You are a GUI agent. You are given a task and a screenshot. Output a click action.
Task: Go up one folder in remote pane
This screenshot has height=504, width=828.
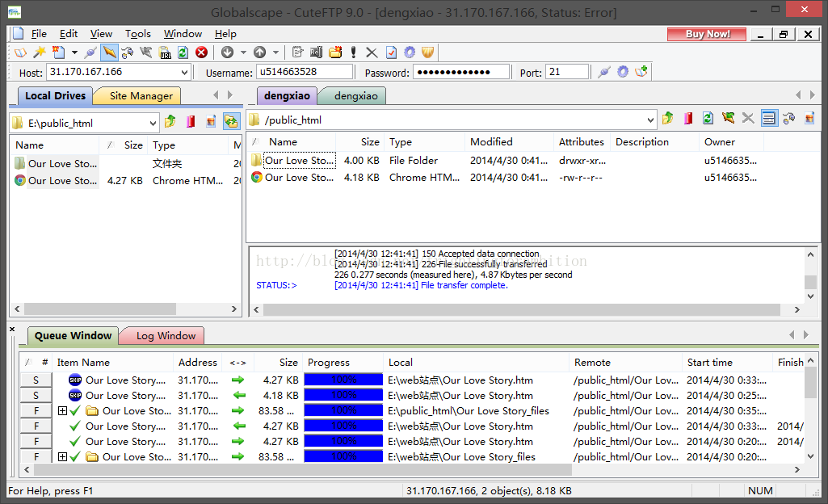(668, 118)
